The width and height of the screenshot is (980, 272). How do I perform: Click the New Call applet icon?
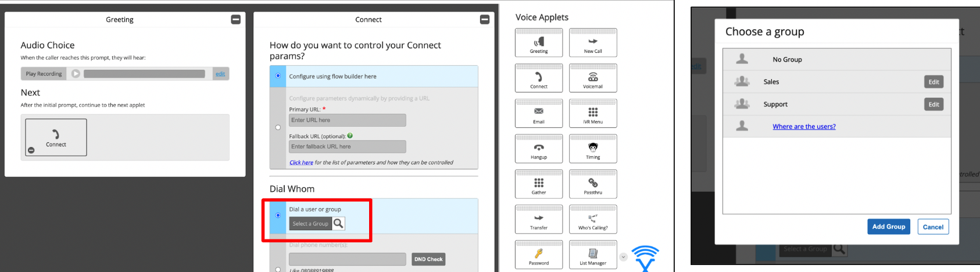(592, 43)
